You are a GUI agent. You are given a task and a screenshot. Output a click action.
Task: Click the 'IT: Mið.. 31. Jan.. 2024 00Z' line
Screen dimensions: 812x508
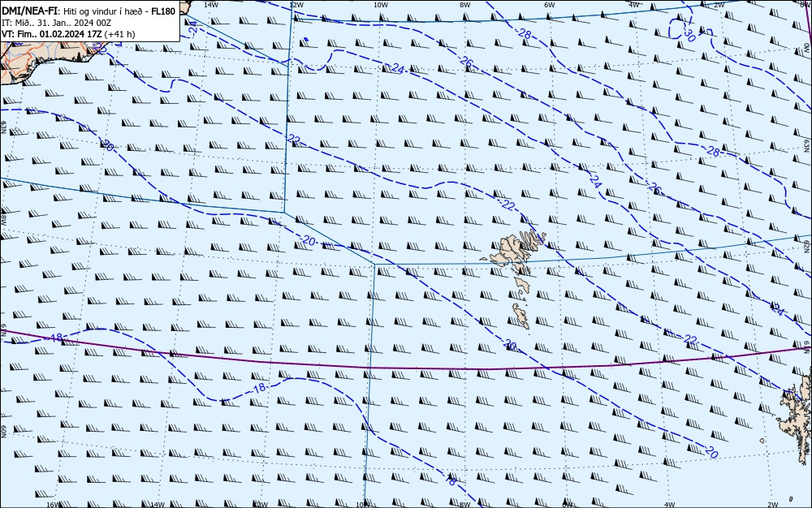click(57, 23)
